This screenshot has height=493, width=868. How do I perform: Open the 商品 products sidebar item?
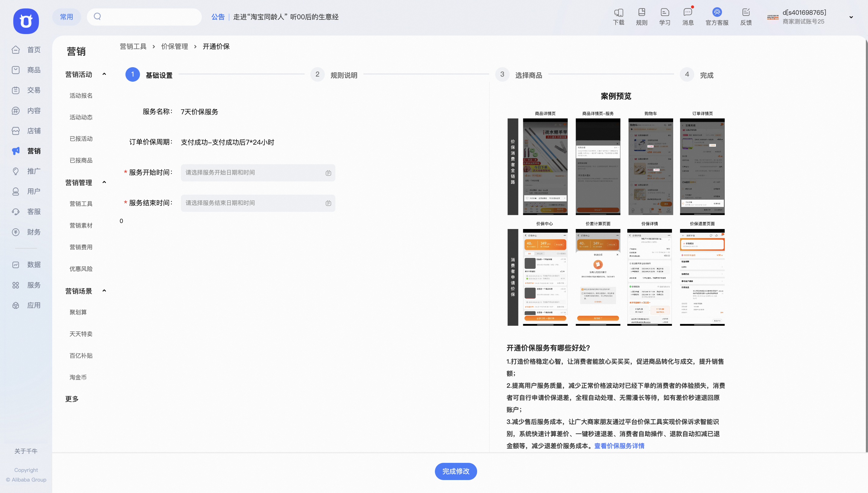pyautogui.click(x=26, y=70)
